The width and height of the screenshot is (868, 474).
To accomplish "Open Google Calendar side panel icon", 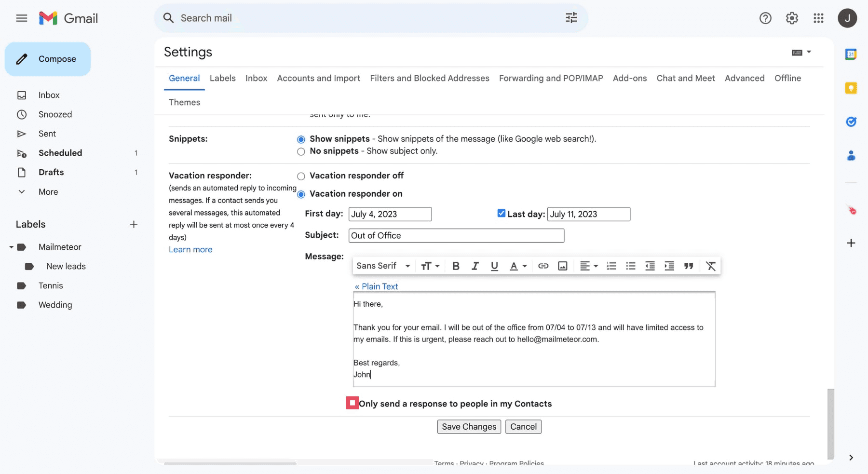I will [x=851, y=54].
